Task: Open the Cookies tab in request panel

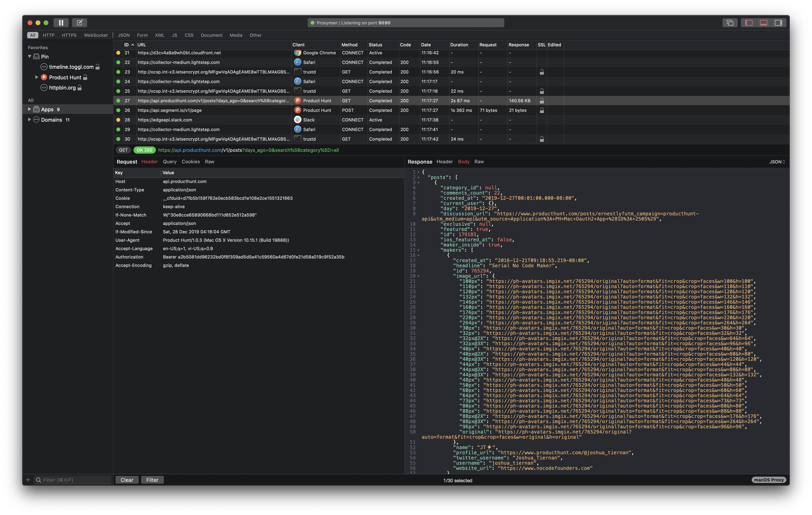Action: click(191, 161)
